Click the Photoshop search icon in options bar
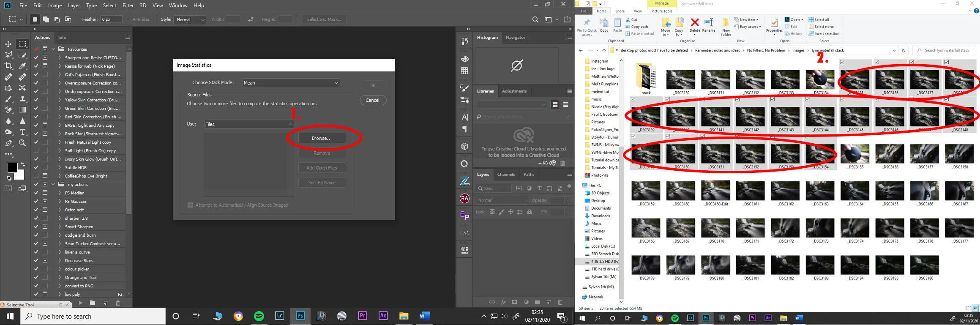The height and width of the screenshot is (325, 980). tap(535, 19)
